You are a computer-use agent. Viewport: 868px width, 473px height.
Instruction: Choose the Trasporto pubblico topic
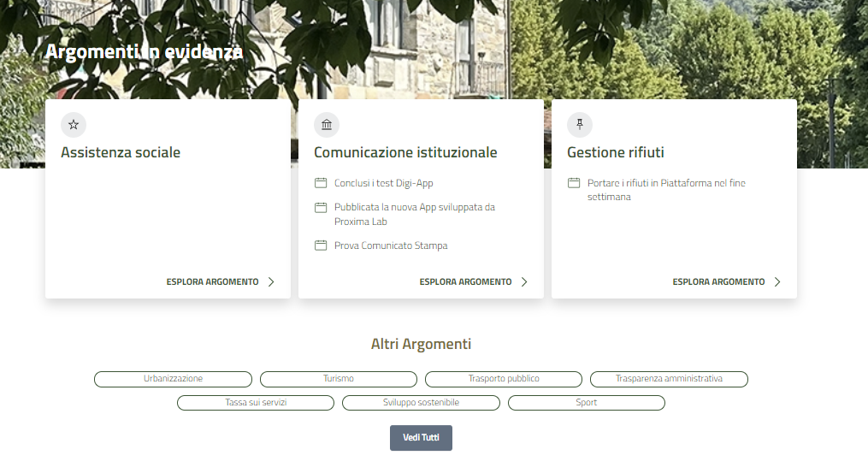pos(504,379)
